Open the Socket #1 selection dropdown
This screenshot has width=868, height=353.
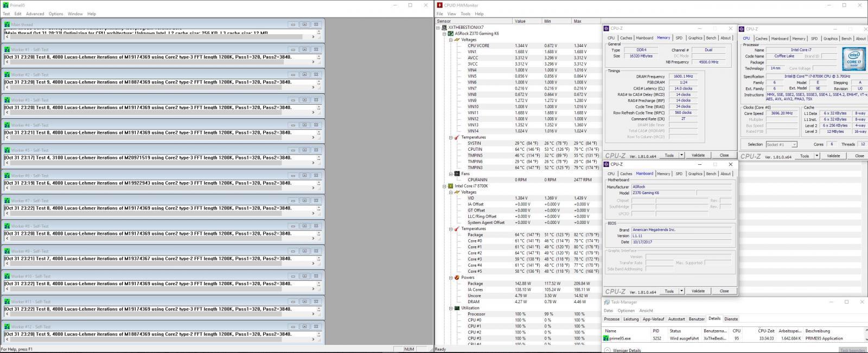click(x=794, y=144)
